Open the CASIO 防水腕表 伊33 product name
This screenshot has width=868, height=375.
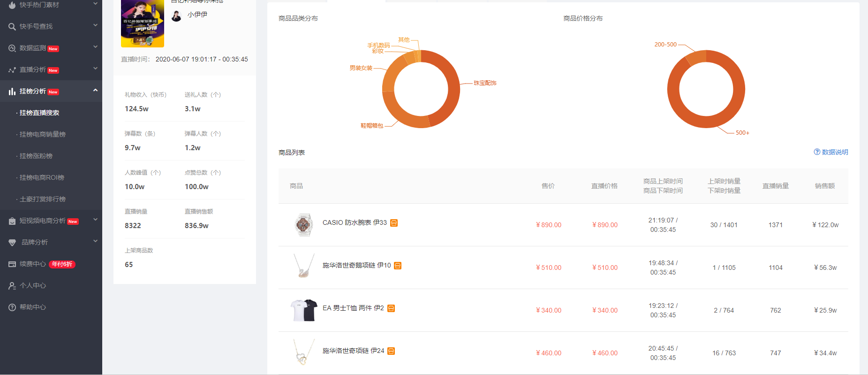pyautogui.click(x=355, y=222)
